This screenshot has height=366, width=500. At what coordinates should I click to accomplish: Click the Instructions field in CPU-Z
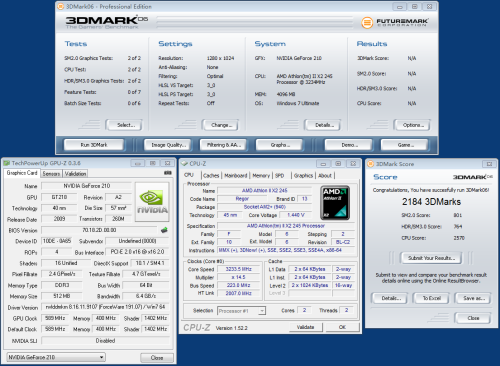[x=286, y=250]
